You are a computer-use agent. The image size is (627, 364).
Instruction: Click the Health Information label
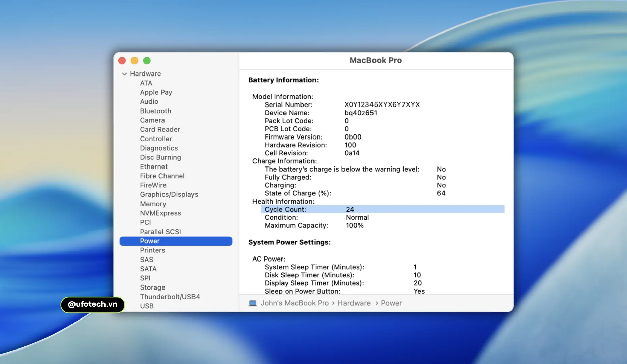(x=283, y=202)
